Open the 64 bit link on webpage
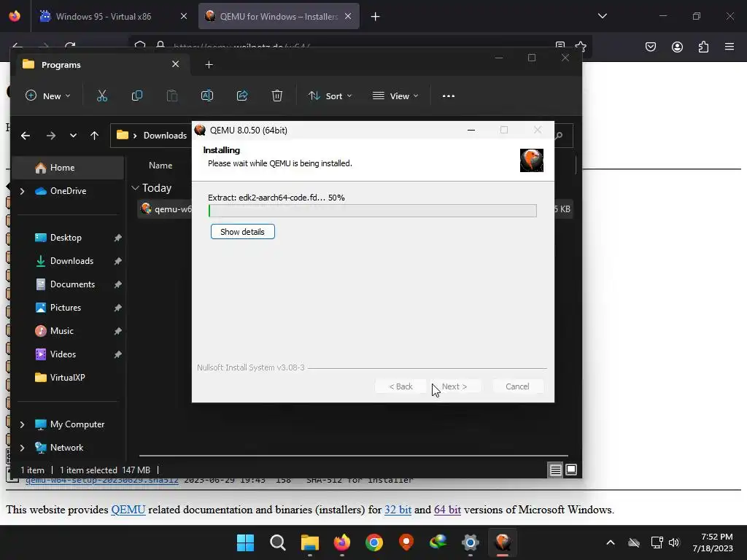Screen dimensions: 747x560 pyautogui.click(x=447, y=510)
